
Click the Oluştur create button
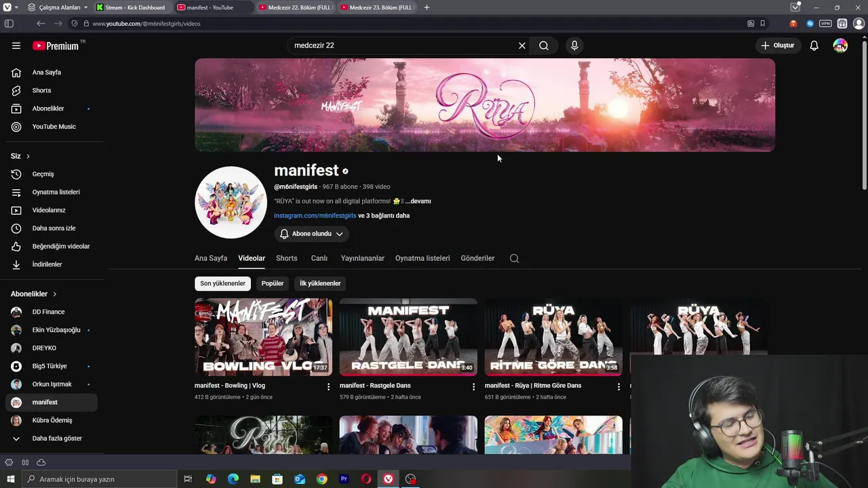778,45
